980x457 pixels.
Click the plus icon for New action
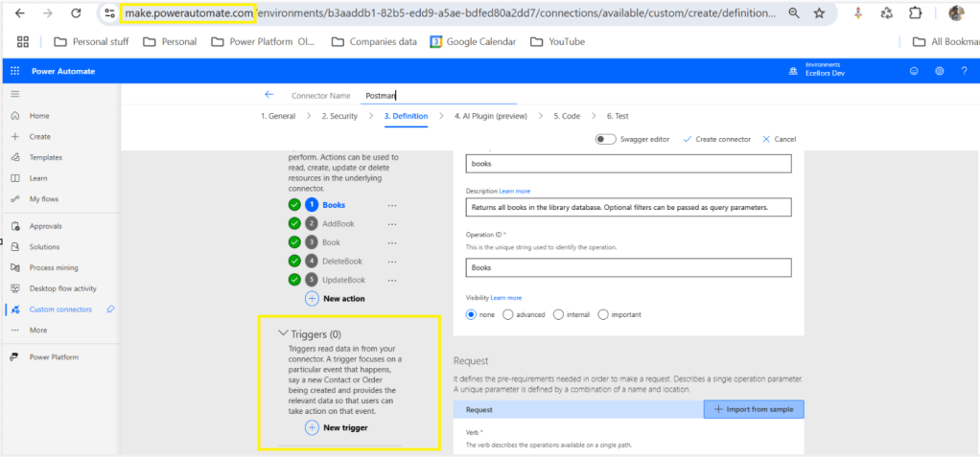(x=312, y=298)
